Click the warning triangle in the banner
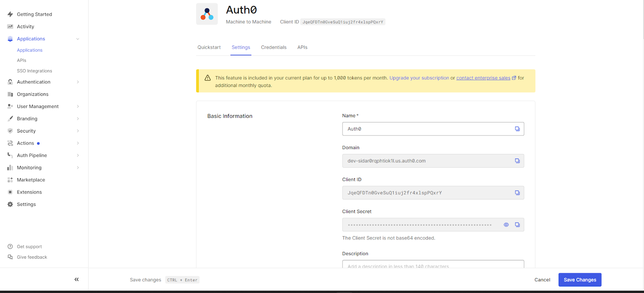Screen dimensions: 644x293 tap(208, 78)
